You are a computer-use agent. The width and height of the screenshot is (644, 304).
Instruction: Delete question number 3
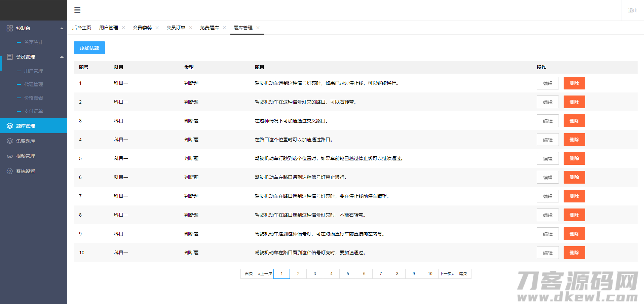pyautogui.click(x=574, y=121)
